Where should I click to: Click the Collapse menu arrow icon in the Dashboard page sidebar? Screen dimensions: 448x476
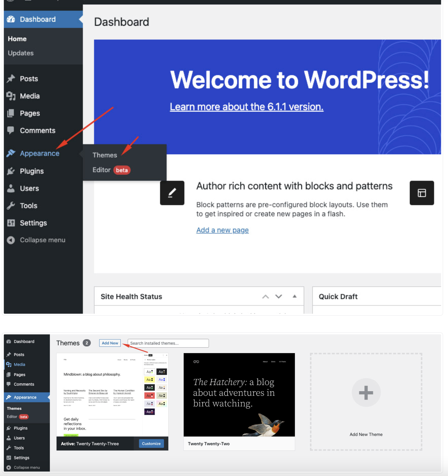point(11,240)
